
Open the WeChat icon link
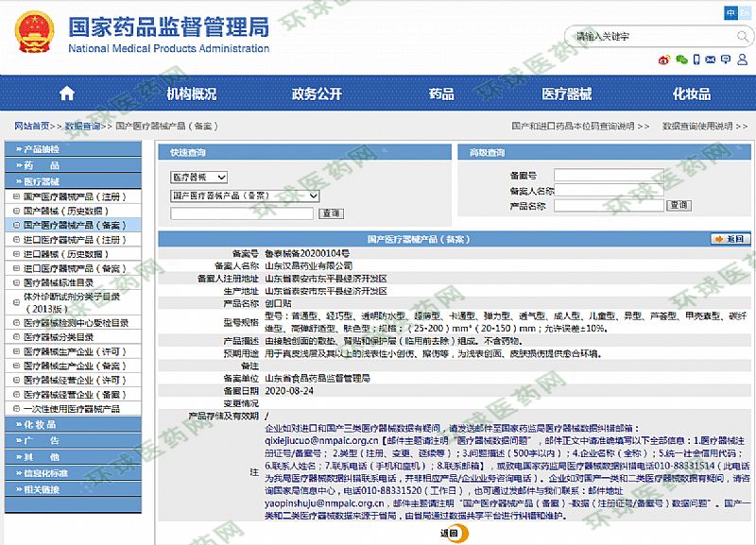point(680,60)
